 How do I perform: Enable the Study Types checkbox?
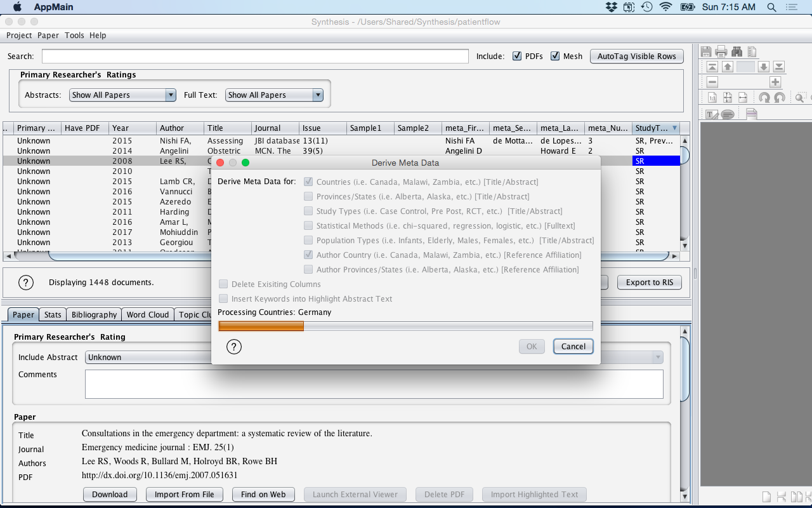[x=308, y=211]
